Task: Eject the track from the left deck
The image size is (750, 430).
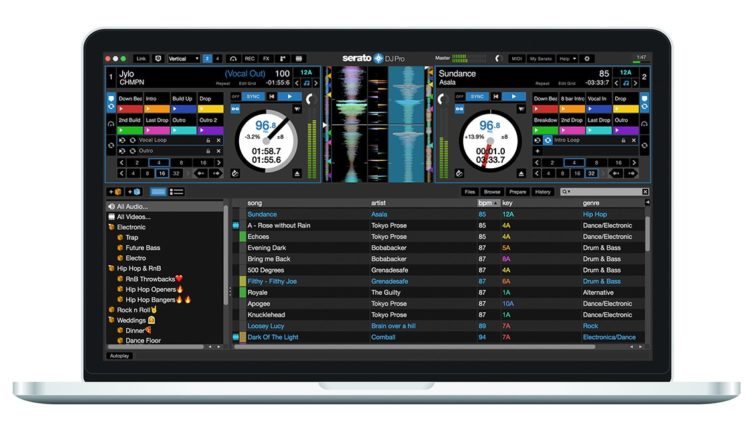Action: (297, 173)
